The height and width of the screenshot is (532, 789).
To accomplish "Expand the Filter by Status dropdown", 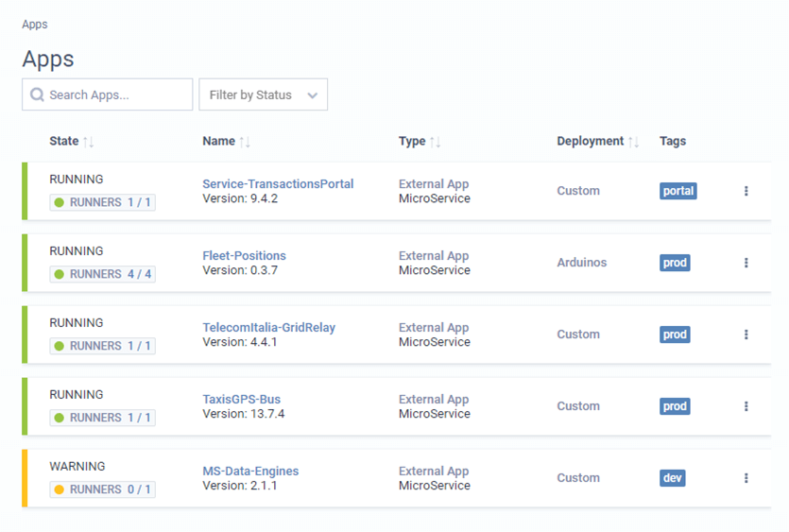I will (x=263, y=94).
